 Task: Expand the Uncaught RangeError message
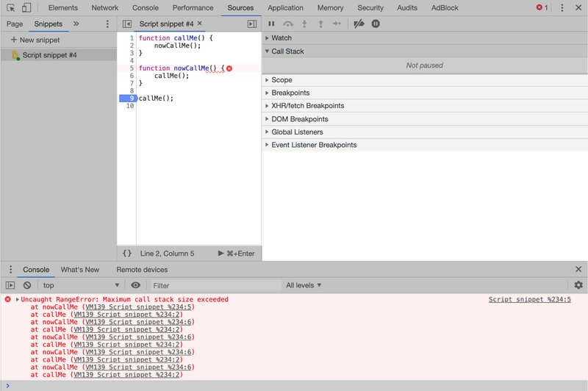(x=17, y=299)
